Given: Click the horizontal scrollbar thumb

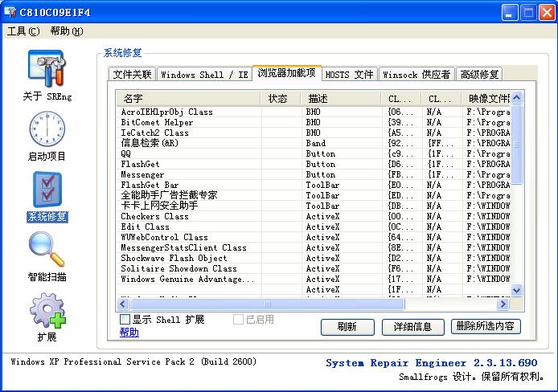Looking at the screenshot, I should tap(268, 304).
